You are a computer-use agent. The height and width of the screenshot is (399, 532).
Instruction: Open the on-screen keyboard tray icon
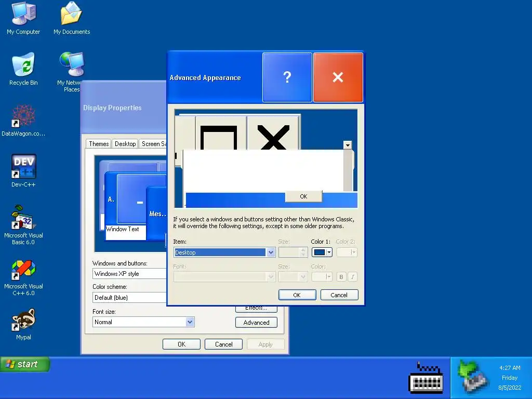click(426, 378)
